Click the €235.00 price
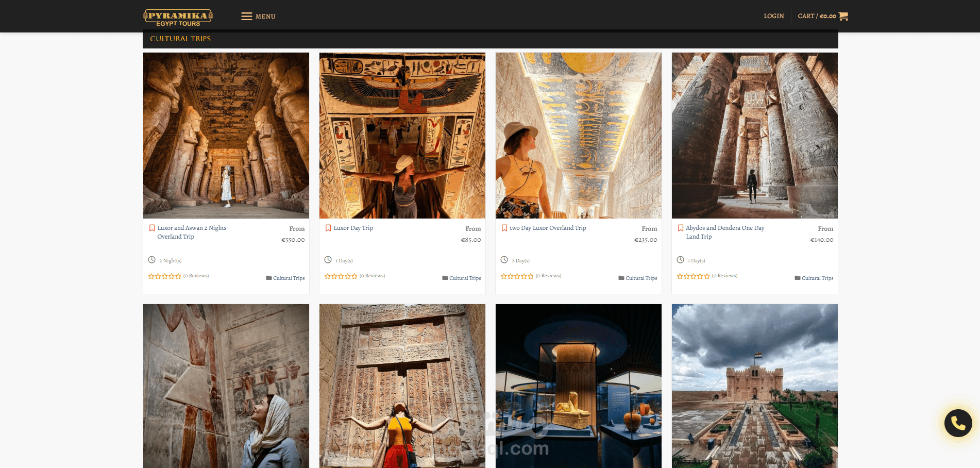 (x=646, y=240)
